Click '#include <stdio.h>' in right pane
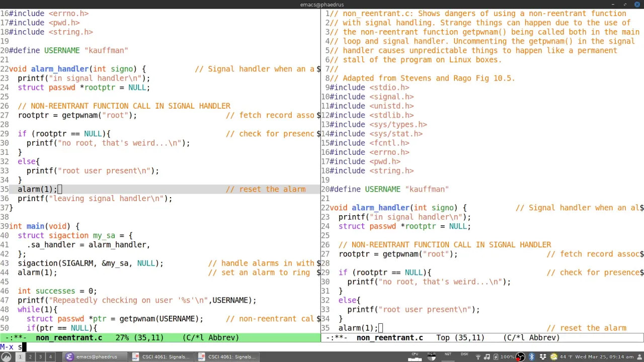Image resolution: width=644 pixels, height=362 pixels. pyautogui.click(x=369, y=87)
